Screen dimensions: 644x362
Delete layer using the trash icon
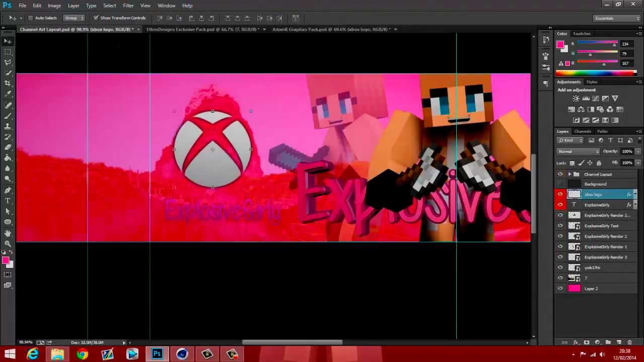point(629,342)
